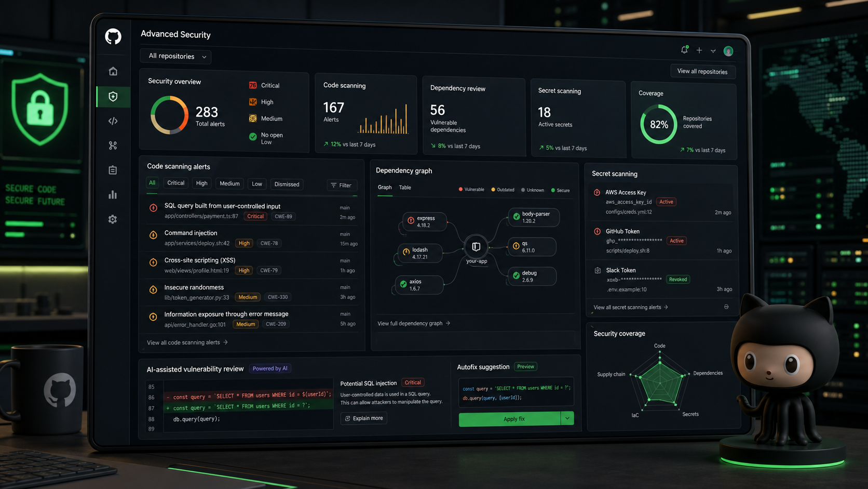The width and height of the screenshot is (868, 489).
Task: Click the icon beside Slack Token
Action: click(x=598, y=270)
